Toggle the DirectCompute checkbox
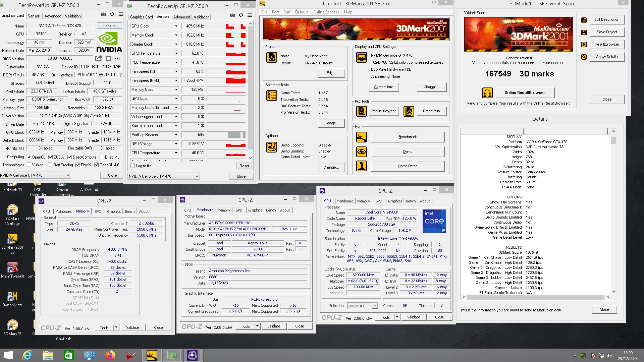This screenshot has height=362, width=644. point(70,157)
